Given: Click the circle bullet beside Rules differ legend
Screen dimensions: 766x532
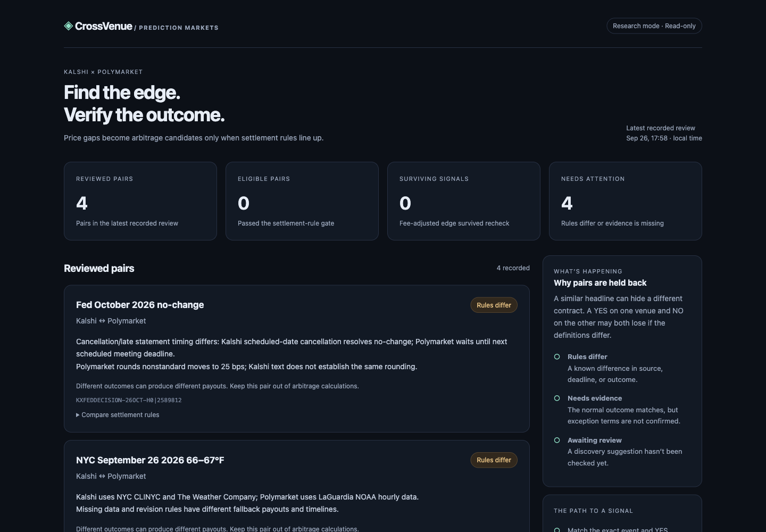Looking at the screenshot, I should 557,356.
